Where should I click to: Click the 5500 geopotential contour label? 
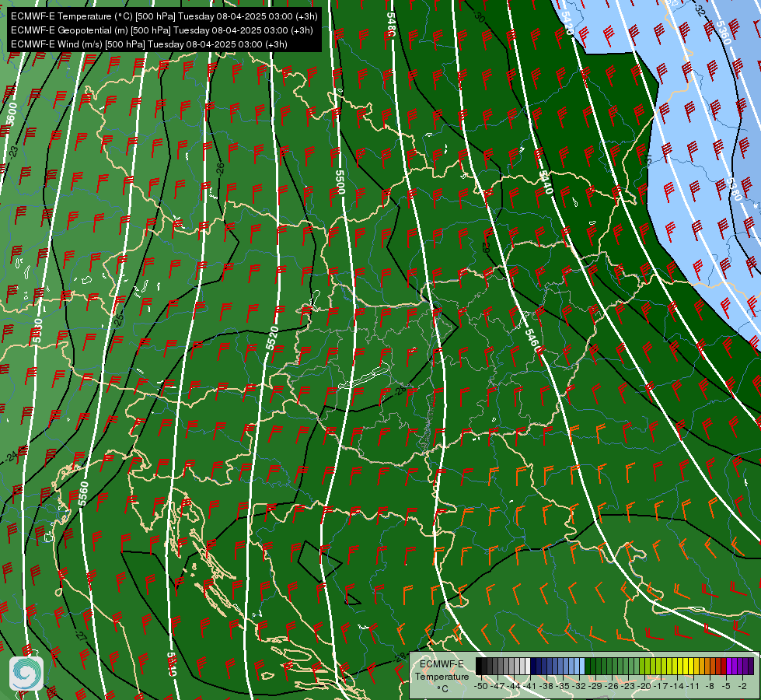[x=340, y=182]
